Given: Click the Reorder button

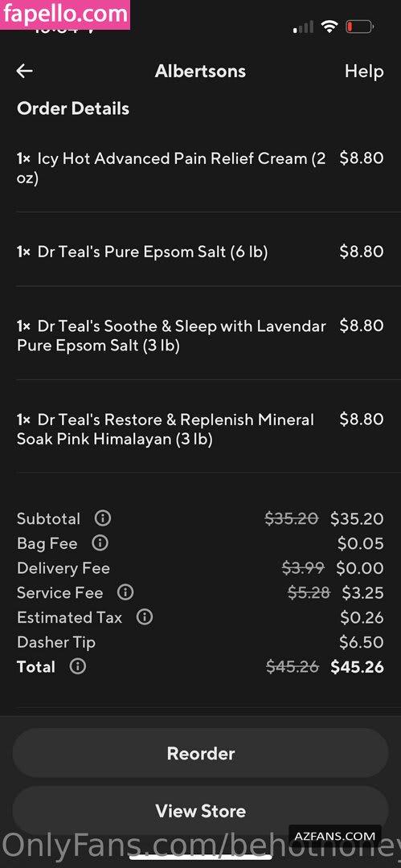Looking at the screenshot, I should (x=201, y=753).
